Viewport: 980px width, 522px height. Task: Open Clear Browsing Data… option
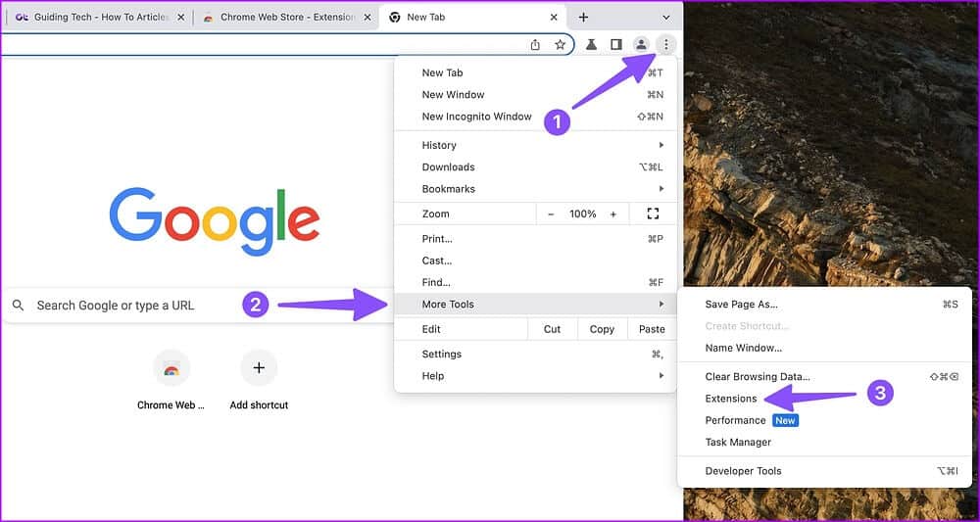(x=825, y=376)
